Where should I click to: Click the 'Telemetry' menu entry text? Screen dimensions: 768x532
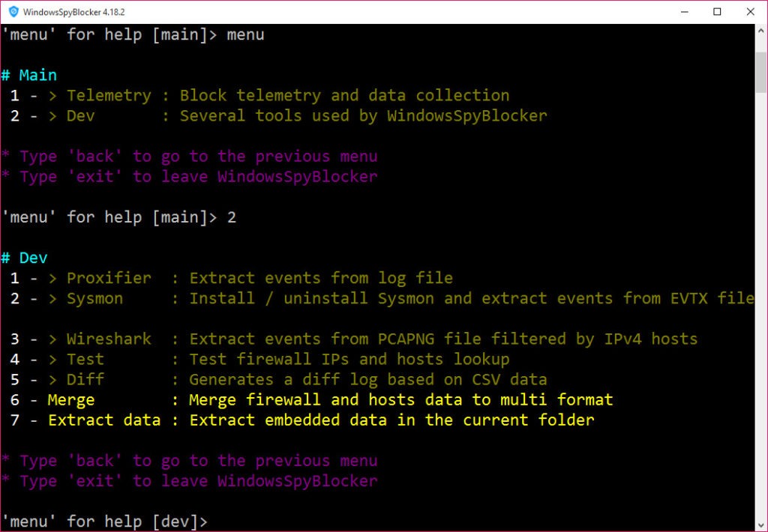pos(109,95)
